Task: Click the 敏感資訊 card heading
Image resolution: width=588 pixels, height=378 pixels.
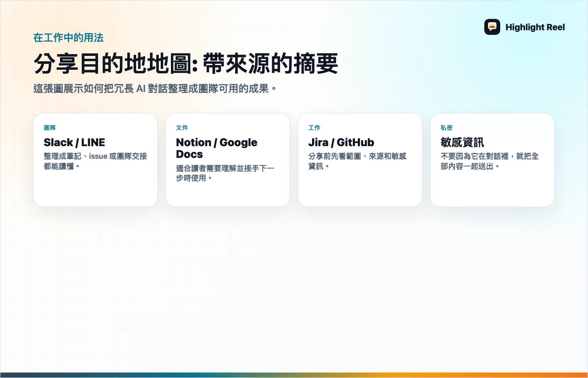Action: click(462, 142)
